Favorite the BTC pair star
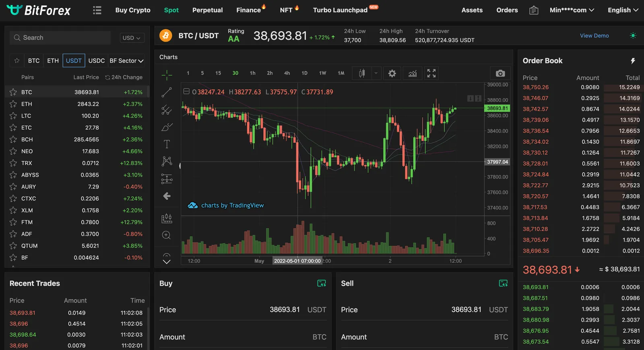Image resolution: width=644 pixels, height=350 pixels. pyautogui.click(x=13, y=92)
